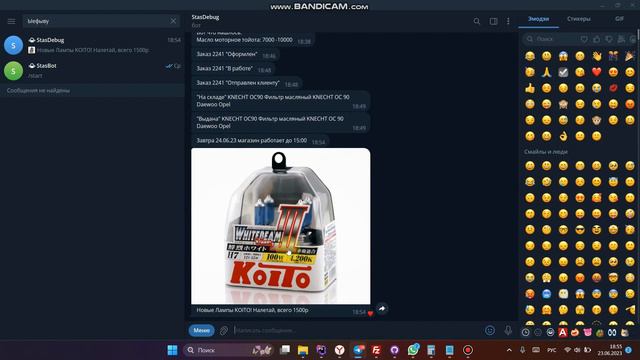Click the message Заказ 2241 "Отправлен клиенту"
640x360 pixels.
pyautogui.click(x=247, y=83)
